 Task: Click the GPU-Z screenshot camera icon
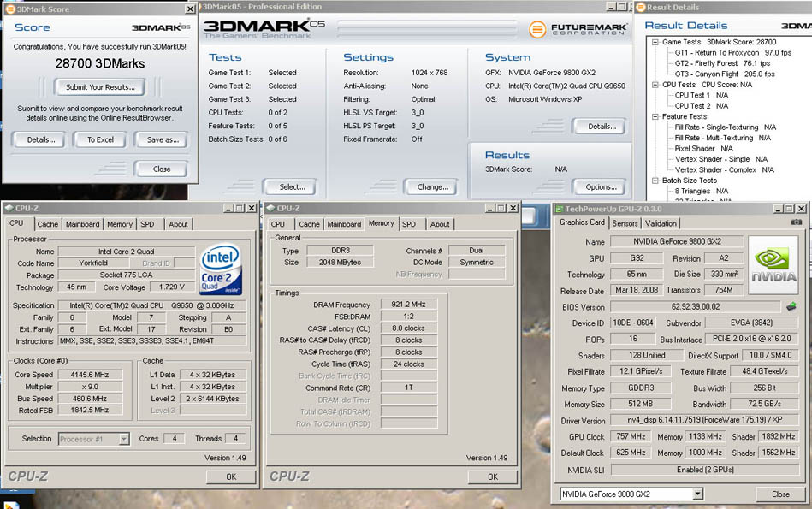click(797, 222)
